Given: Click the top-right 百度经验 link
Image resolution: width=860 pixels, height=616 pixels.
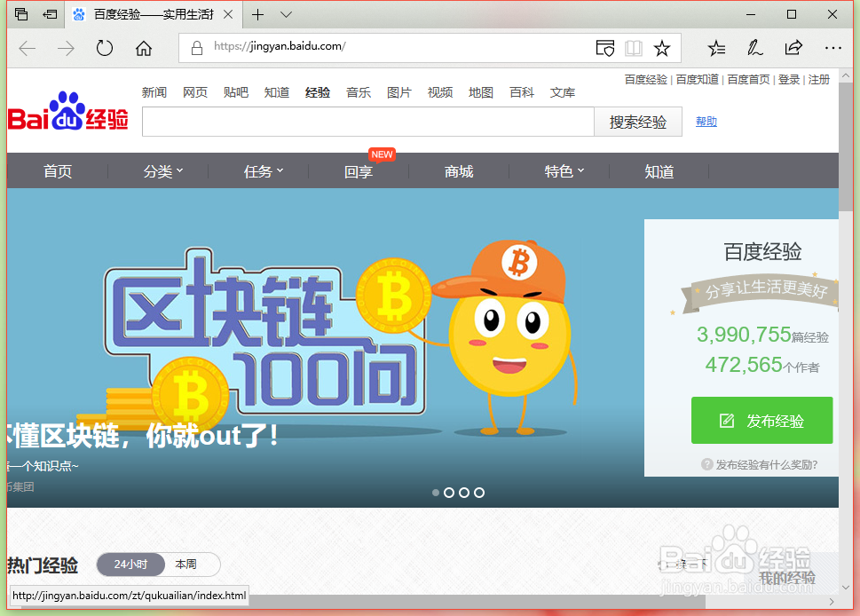Looking at the screenshot, I should click(x=645, y=80).
